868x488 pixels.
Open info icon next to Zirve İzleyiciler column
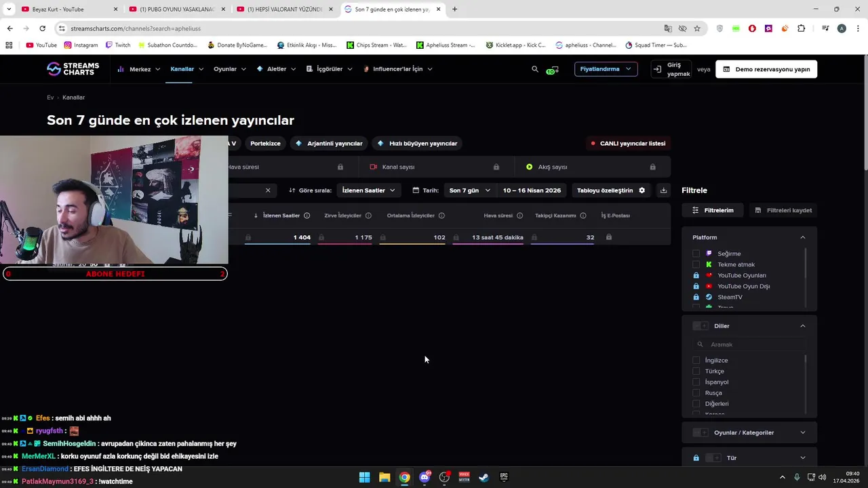pos(368,216)
